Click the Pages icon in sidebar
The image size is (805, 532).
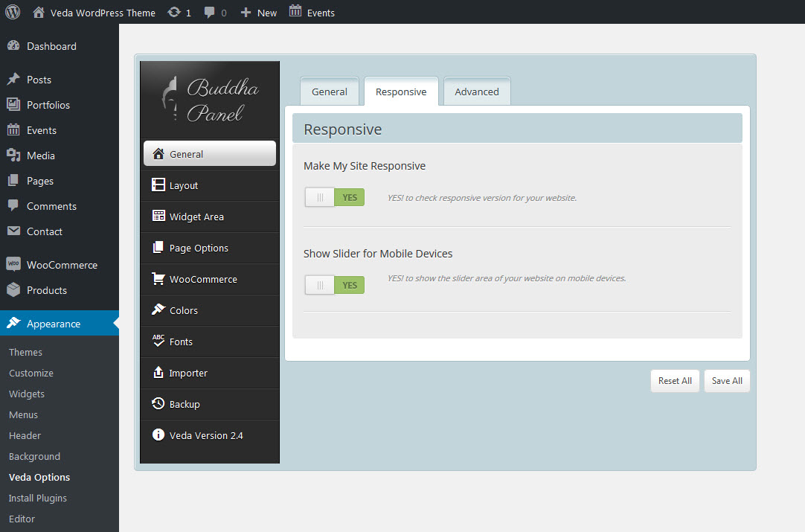[x=13, y=181]
